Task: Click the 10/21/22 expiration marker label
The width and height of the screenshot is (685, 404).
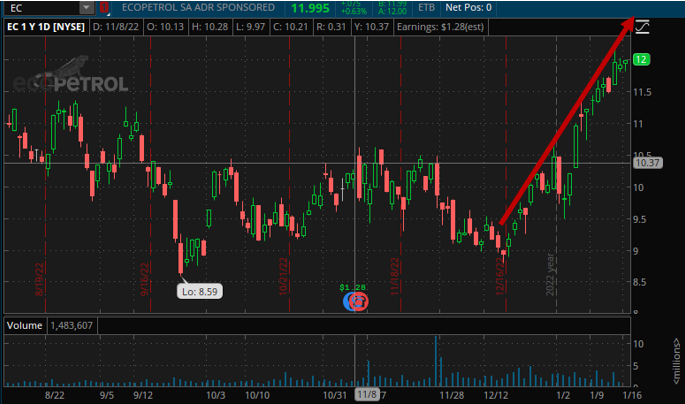Action: pyautogui.click(x=284, y=276)
